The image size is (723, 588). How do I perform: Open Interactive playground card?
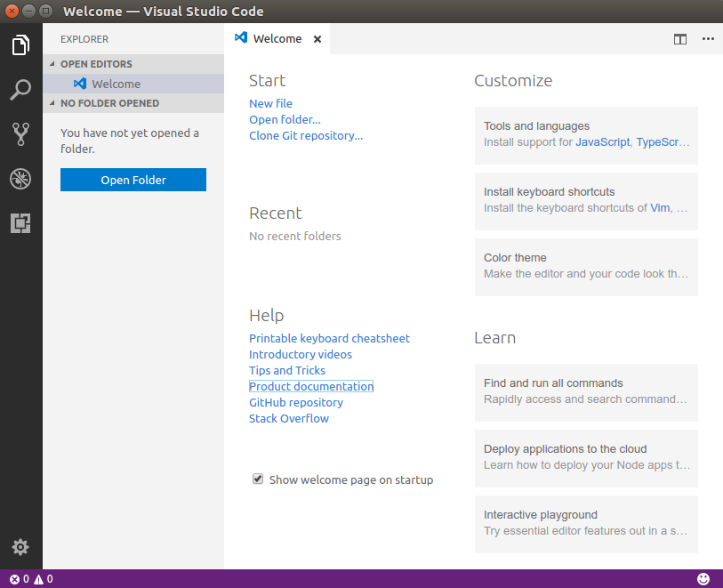(586, 524)
